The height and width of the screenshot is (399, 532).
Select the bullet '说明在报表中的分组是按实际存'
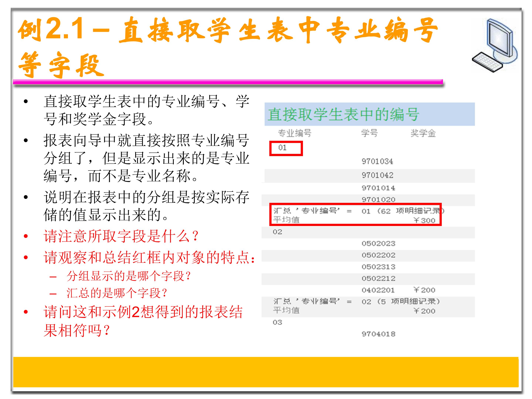click(146, 197)
